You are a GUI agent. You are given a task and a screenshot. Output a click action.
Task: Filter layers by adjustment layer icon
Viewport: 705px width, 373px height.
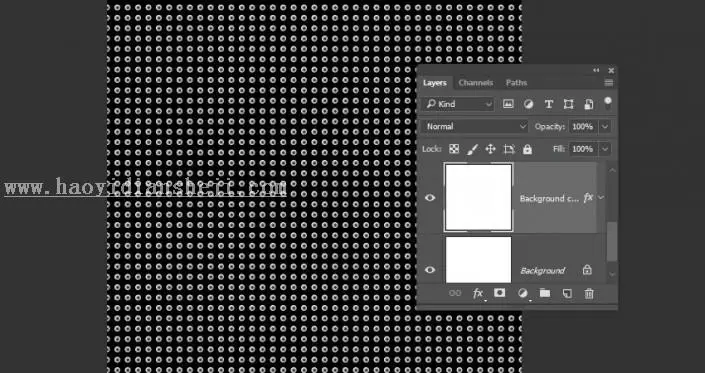tap(528, 104)
